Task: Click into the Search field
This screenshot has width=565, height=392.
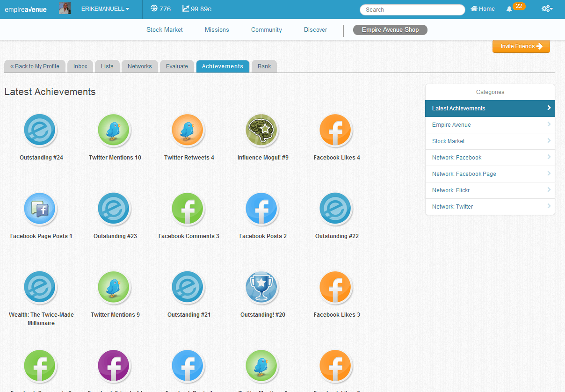Action: 412,9
